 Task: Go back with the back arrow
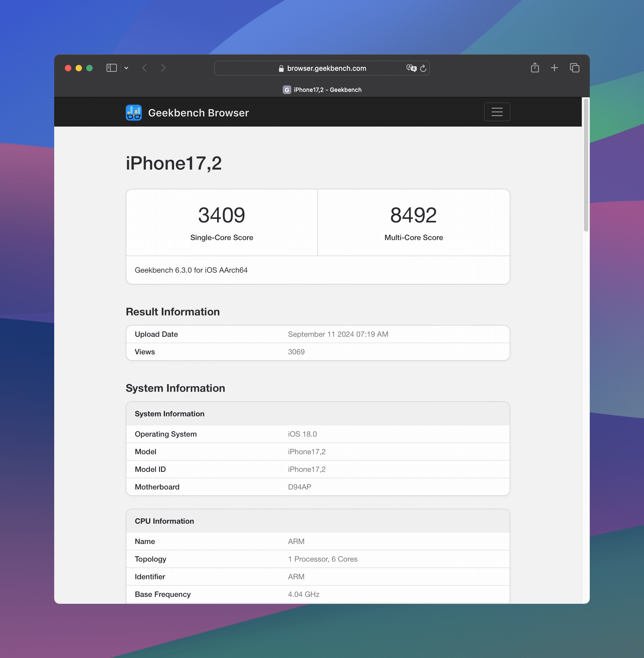coord(144,68)
